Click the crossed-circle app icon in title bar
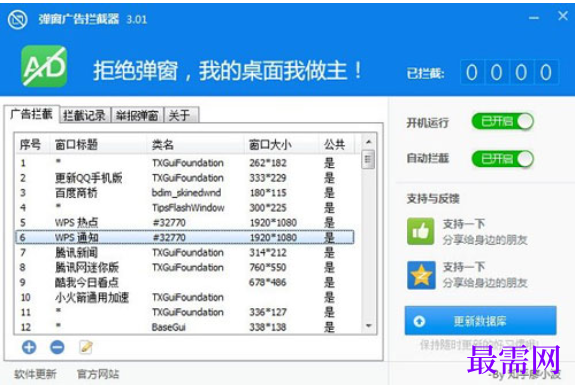The height and width of the screenshot is (391, 579). (17, 19)
